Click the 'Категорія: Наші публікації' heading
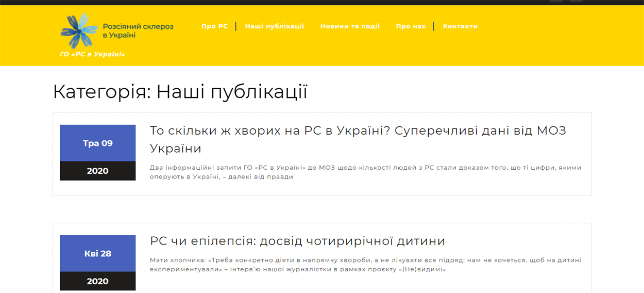The image size is (644, 293). (x=180, y=92)
